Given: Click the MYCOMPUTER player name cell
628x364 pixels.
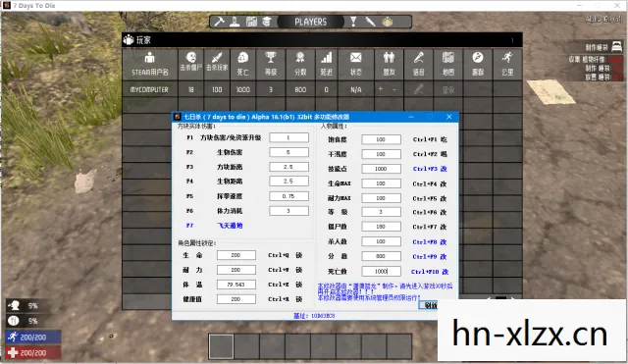Looking at the screenshot, I should 149,89.
